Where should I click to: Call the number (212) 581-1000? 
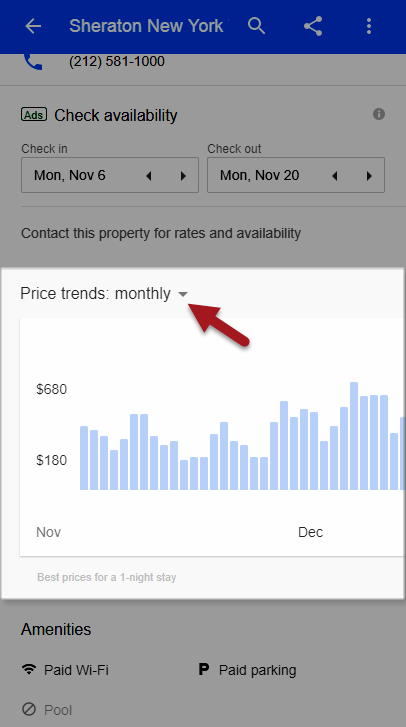117,61
